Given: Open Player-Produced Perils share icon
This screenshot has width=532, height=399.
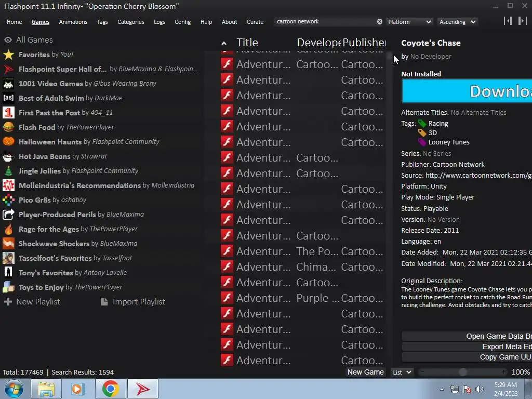Looking at the screenshot, I should 8,215.
